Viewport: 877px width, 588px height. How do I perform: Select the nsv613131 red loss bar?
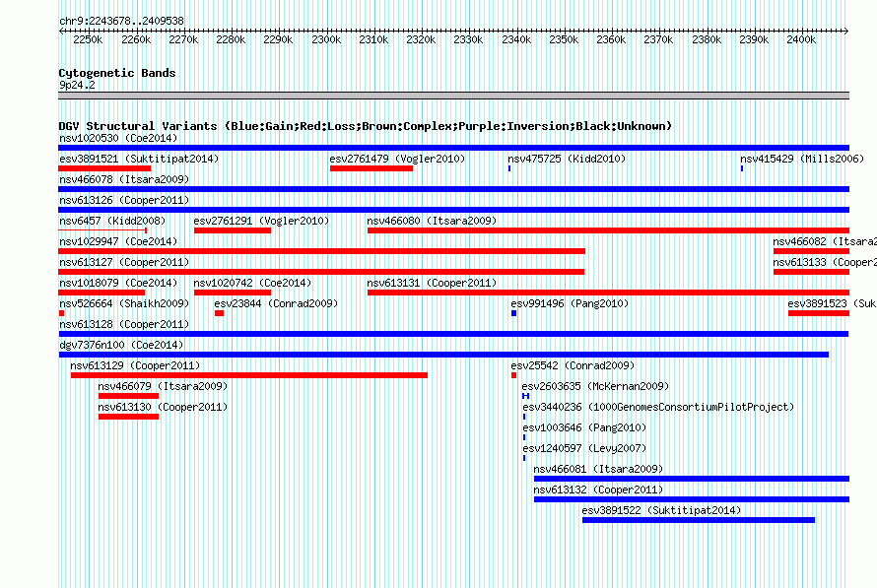click(609, 293)
